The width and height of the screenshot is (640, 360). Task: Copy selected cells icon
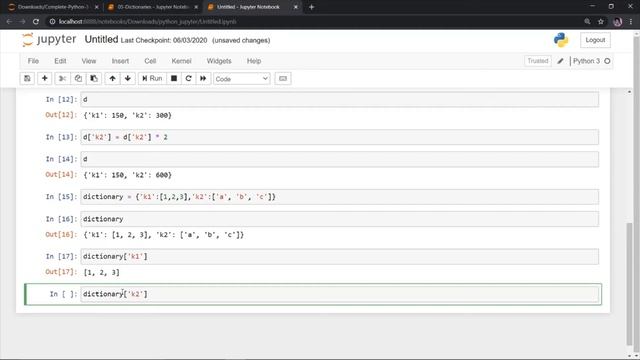point(78,78)
